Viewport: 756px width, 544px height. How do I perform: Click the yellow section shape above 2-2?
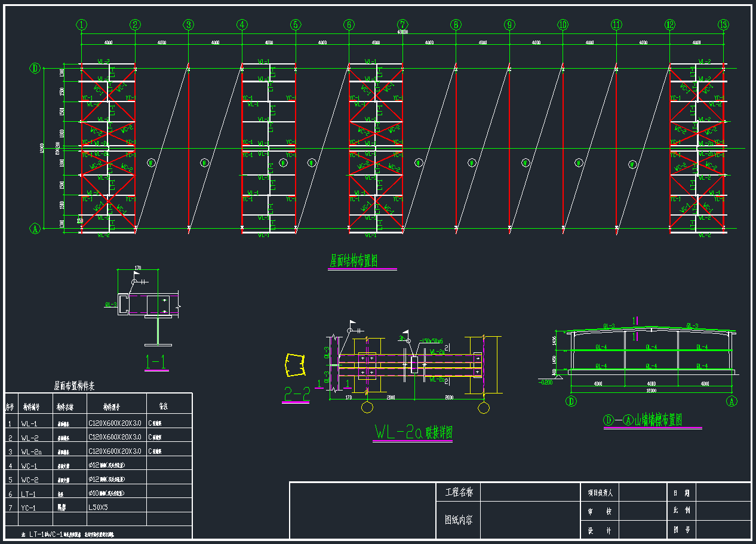pos(294,365)
